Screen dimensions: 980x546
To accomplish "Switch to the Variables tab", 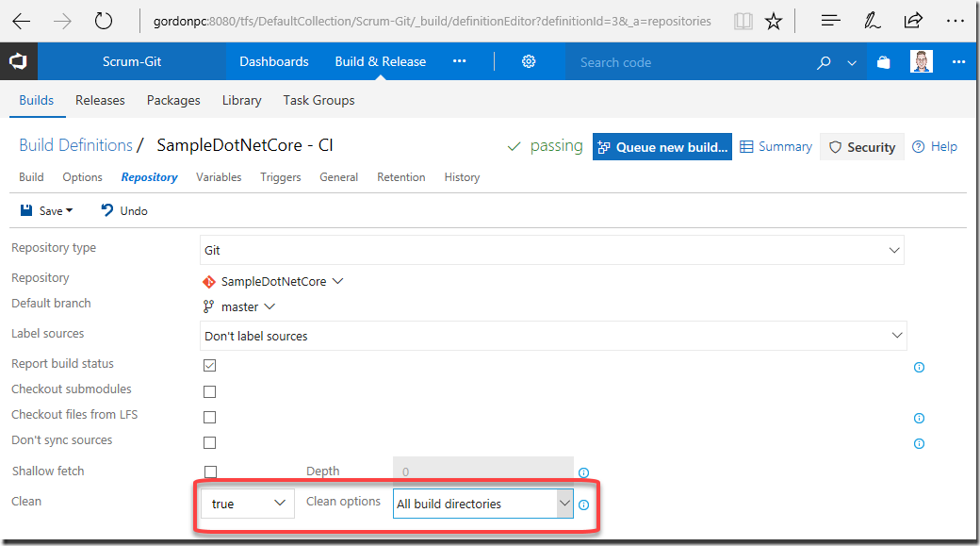I will click(219, 177).
